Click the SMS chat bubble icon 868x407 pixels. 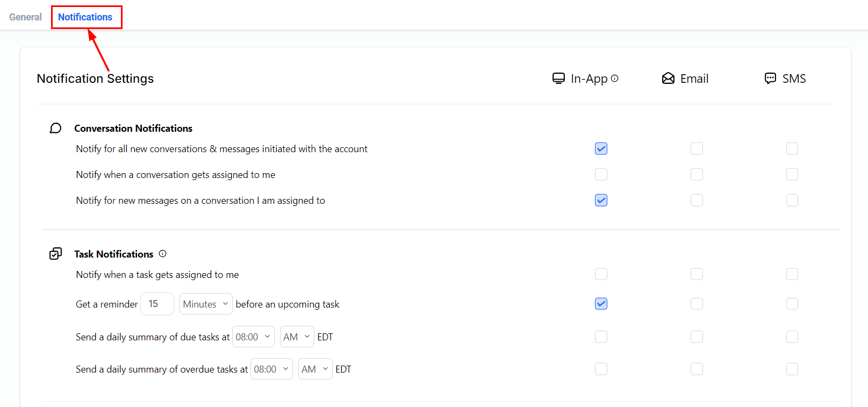pyautogui.click(x=770, y=78)
